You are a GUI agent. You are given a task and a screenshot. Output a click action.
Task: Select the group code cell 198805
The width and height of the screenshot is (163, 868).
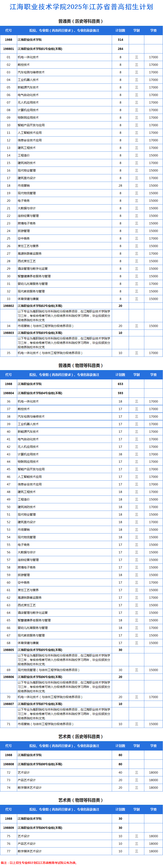[x=8, y=650]
